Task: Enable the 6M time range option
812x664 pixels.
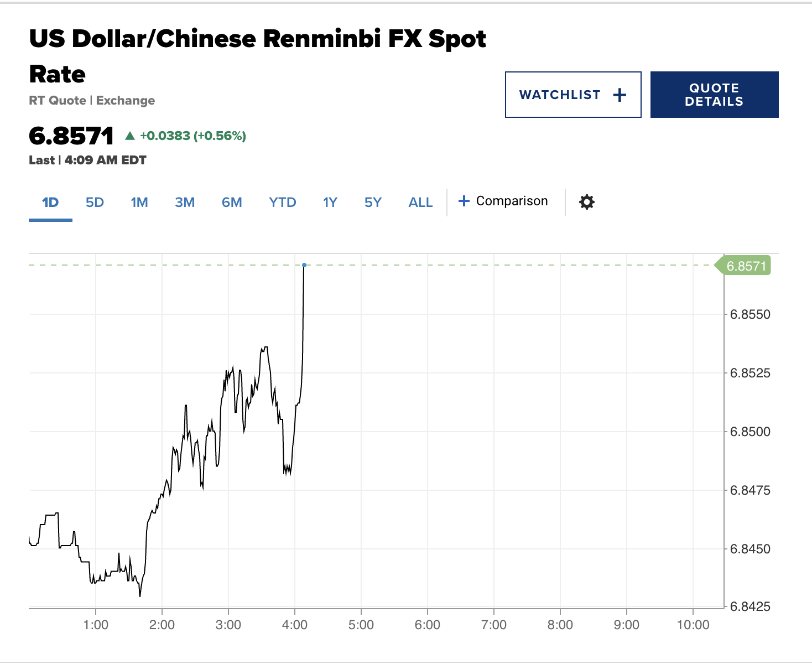Action: 231,203
